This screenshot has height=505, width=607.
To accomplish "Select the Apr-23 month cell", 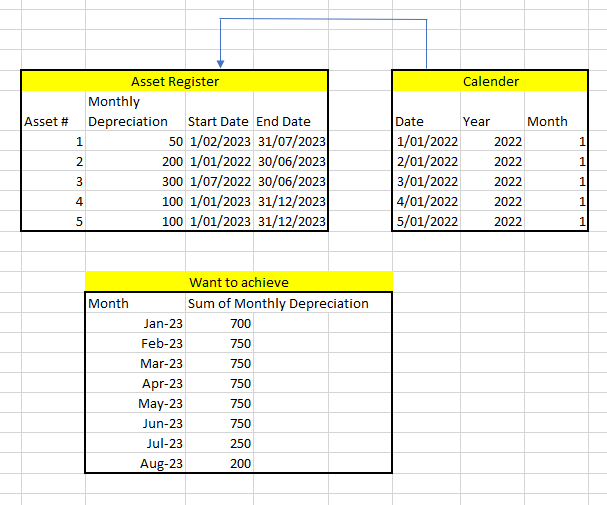I will (x=135, y=383).
